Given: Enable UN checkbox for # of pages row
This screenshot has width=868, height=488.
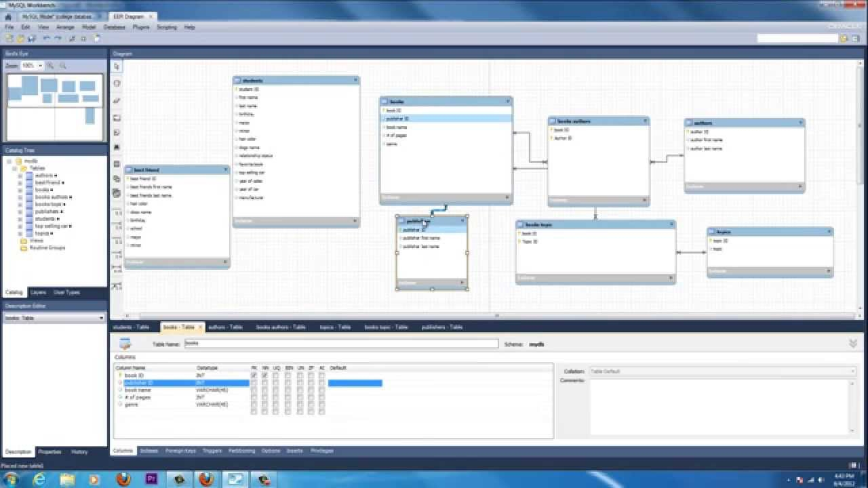Looking at the screenshot, I should pos(300,397).
